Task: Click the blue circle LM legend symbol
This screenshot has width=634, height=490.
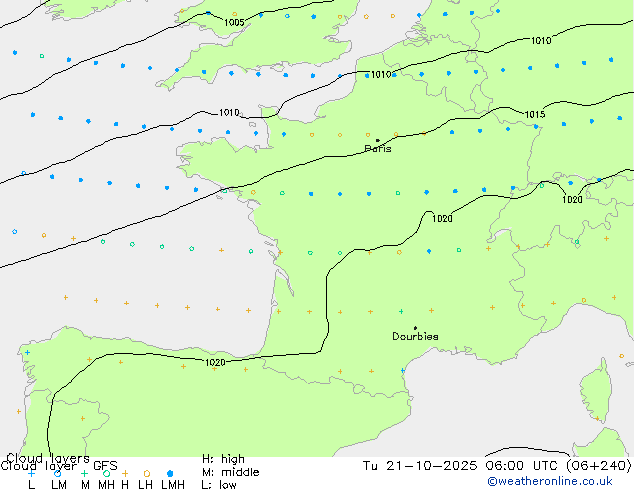Action: click(57, 473)
